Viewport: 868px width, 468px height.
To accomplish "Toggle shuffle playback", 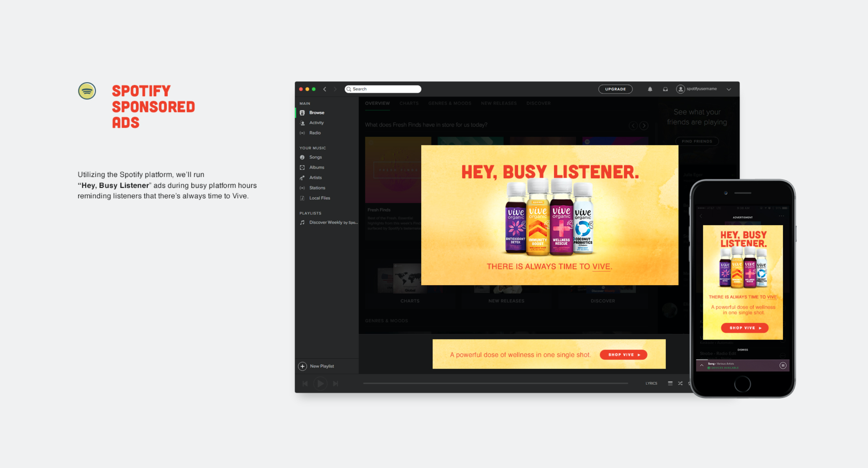I will click(680, 383).
